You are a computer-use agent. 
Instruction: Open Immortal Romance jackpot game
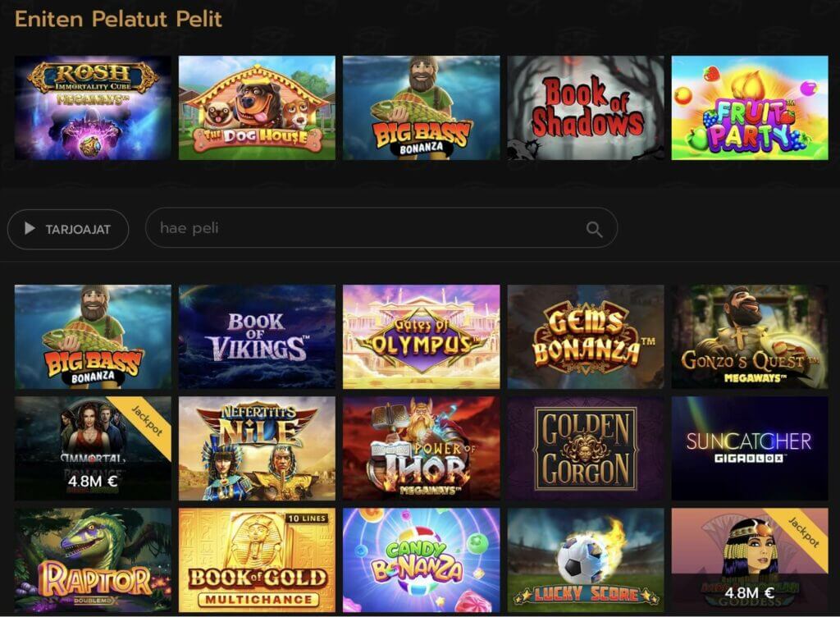[x=93, y=448]
